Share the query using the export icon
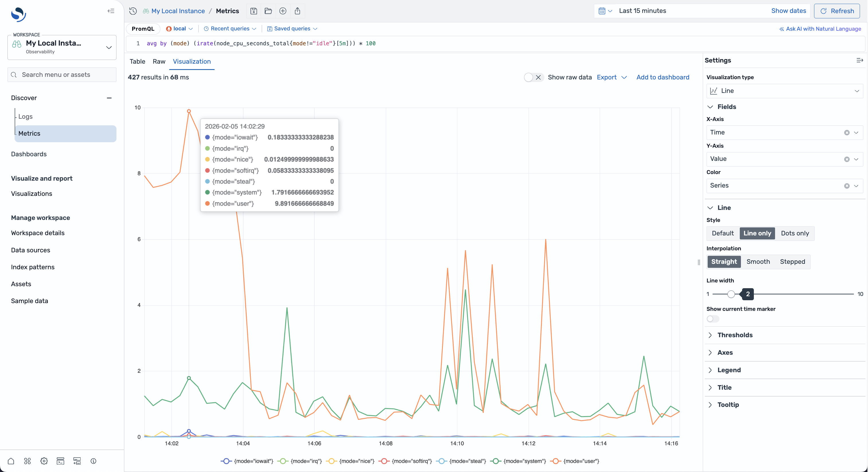 click(x=297, y=11)
